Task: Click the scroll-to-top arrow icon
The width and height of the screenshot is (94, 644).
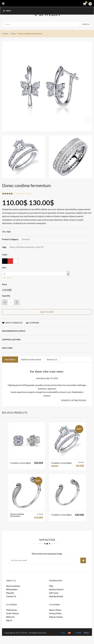Action: (88, 120)
